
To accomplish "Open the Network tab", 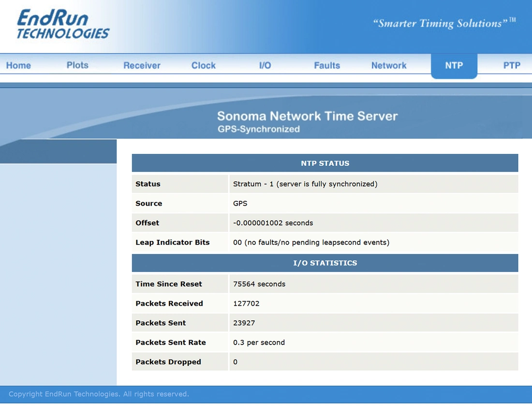I will tap(389, 65).
